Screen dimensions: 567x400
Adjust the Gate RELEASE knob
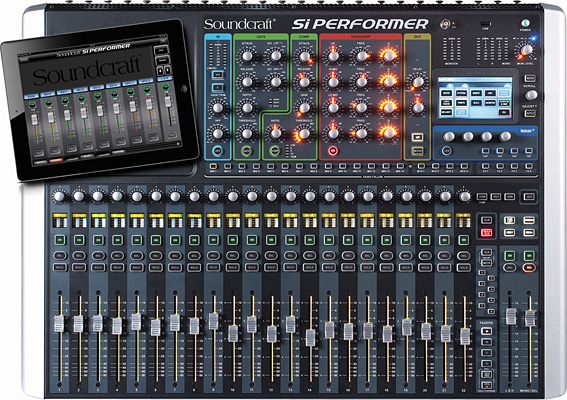[247, 82]
